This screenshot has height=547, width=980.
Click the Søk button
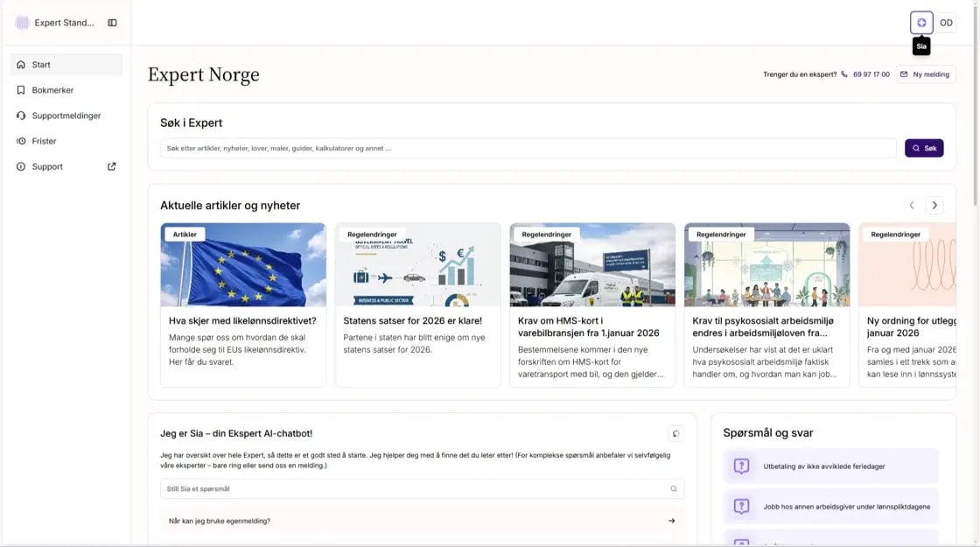tap(924, 148)
